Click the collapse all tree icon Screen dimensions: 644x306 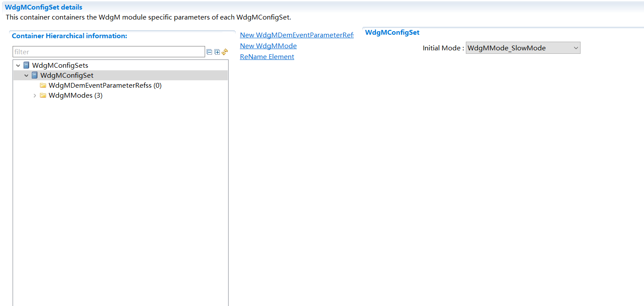pyautogui.click(x=209, y=52)
